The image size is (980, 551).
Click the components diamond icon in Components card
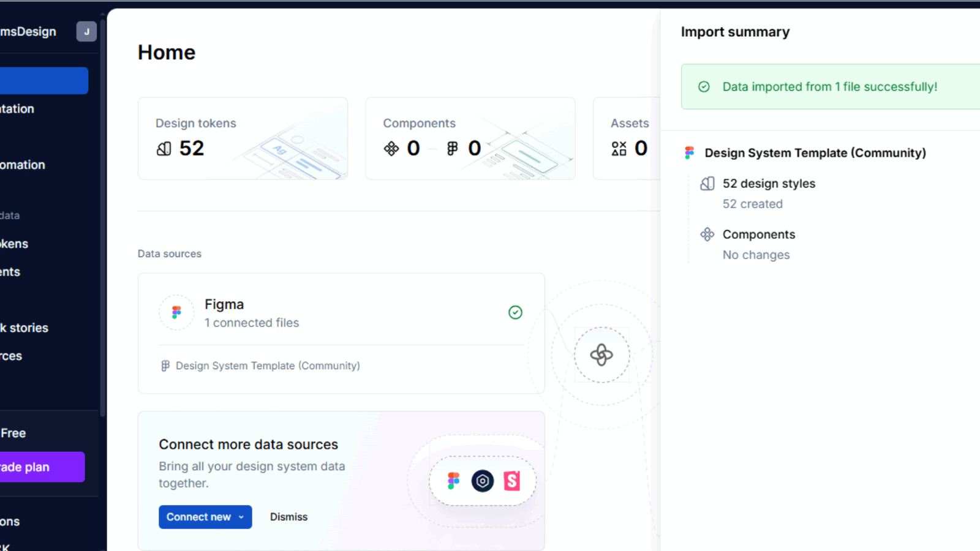pyautogui.click(x=391, y=149)
